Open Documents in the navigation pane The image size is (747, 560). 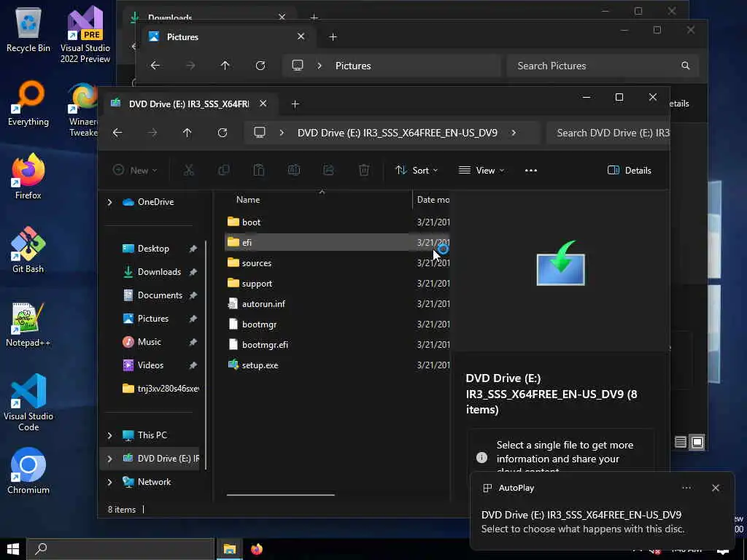160,295
